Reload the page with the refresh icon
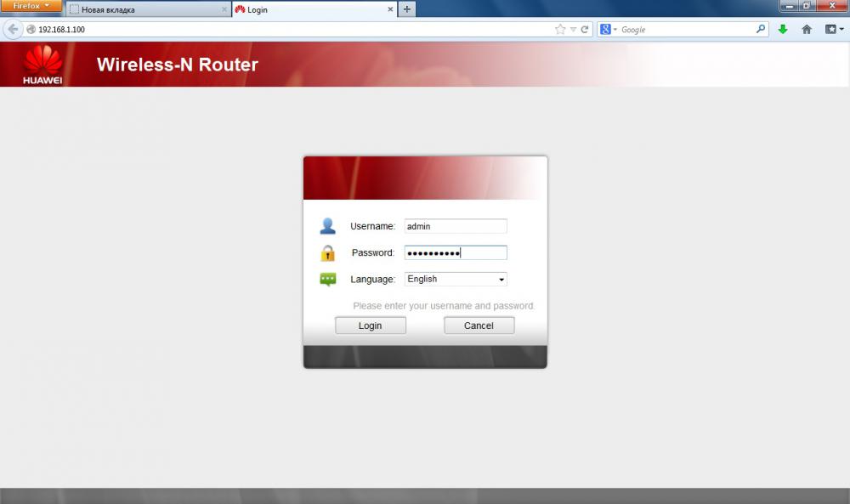The height and width of the screenshot is (504, 850). 585,29
